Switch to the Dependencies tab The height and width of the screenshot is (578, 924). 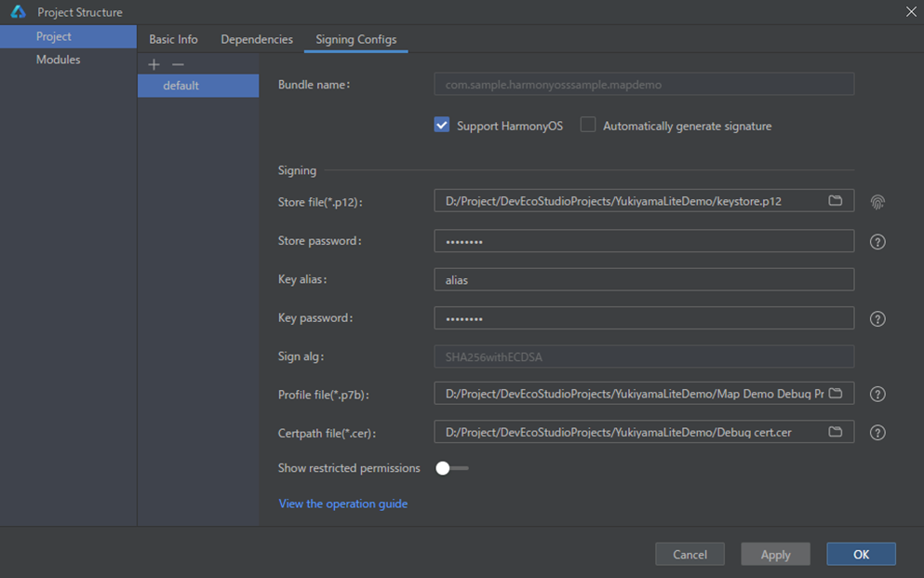tap(256, 39)
